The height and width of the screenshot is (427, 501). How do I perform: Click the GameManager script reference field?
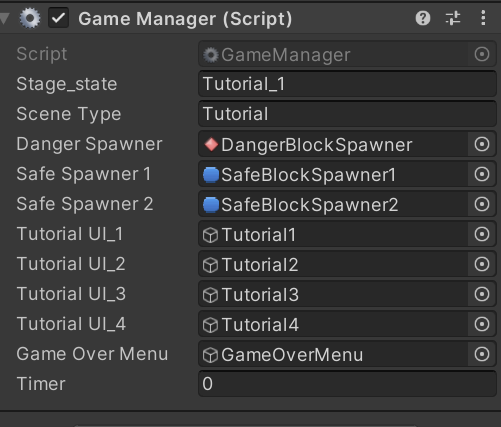(333, 54)
